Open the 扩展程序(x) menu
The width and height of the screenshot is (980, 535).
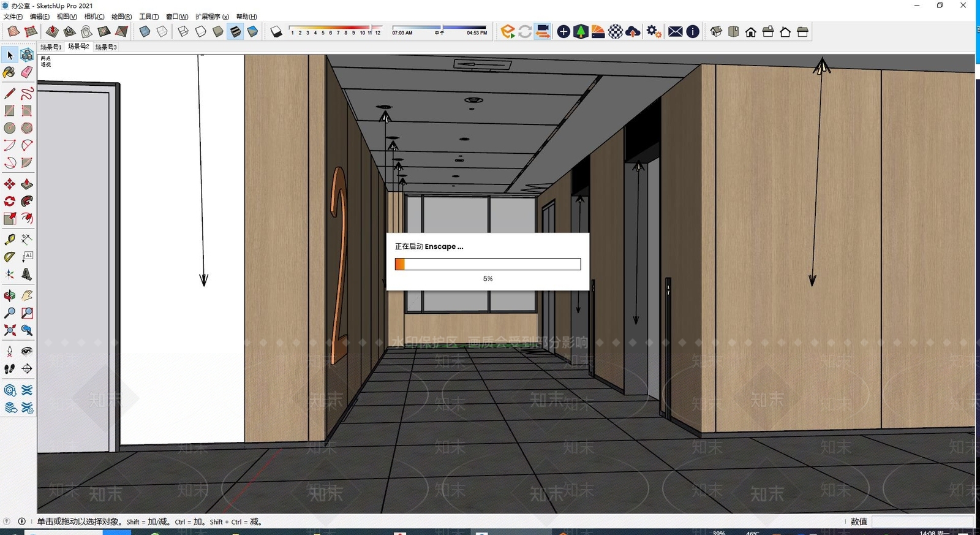pos(212,17)
